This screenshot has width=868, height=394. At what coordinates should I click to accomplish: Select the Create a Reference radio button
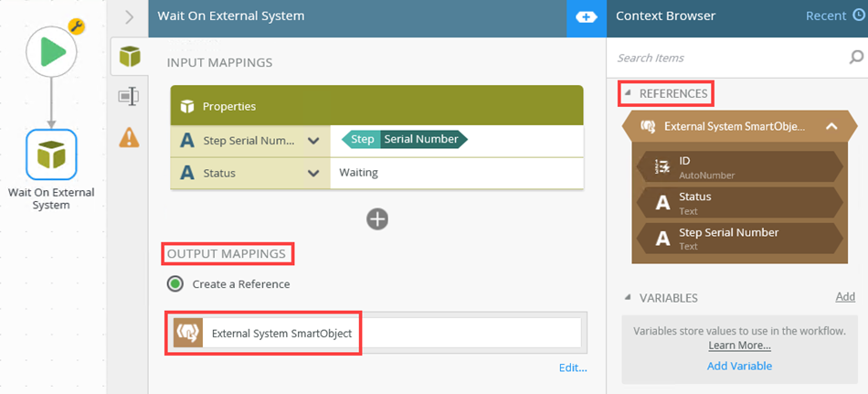pos(175,284)
